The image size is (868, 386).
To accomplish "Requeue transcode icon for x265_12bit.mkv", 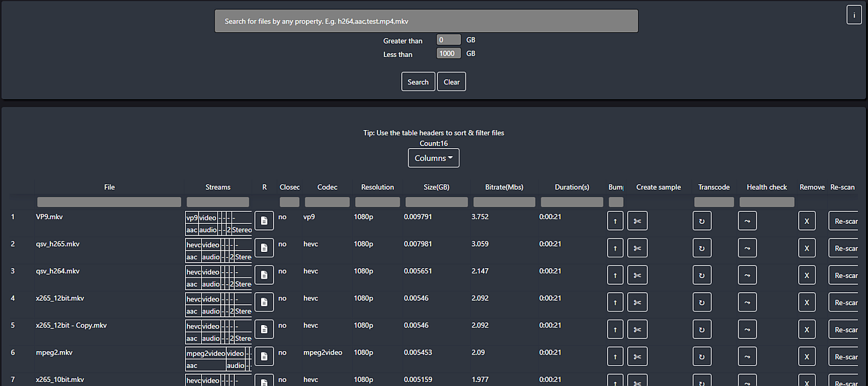I will point(702,302).
